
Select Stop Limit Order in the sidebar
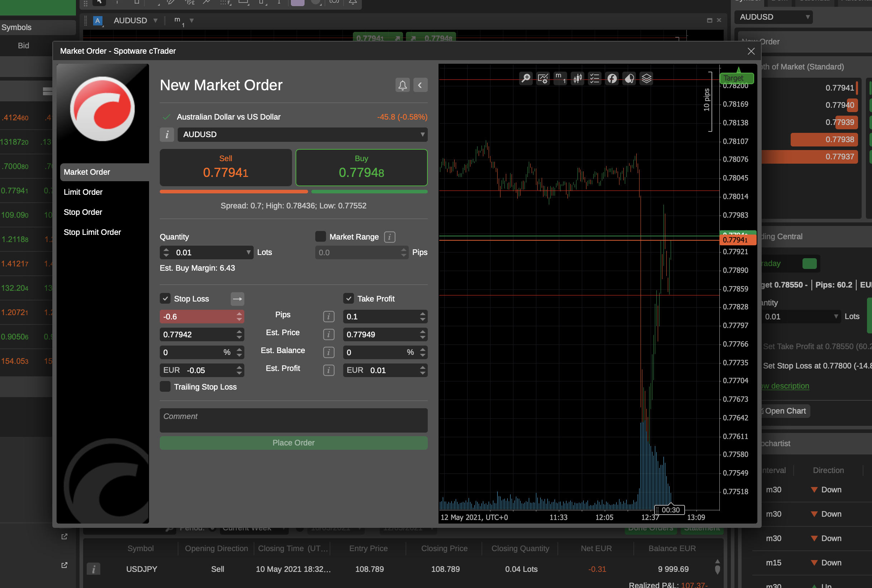(92, 232)
